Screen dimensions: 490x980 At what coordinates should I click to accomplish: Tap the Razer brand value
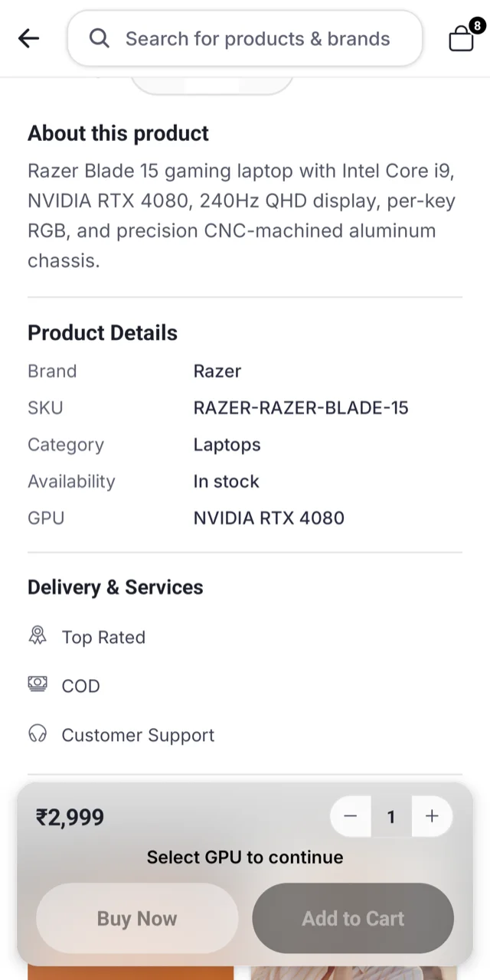pos(217,371)
